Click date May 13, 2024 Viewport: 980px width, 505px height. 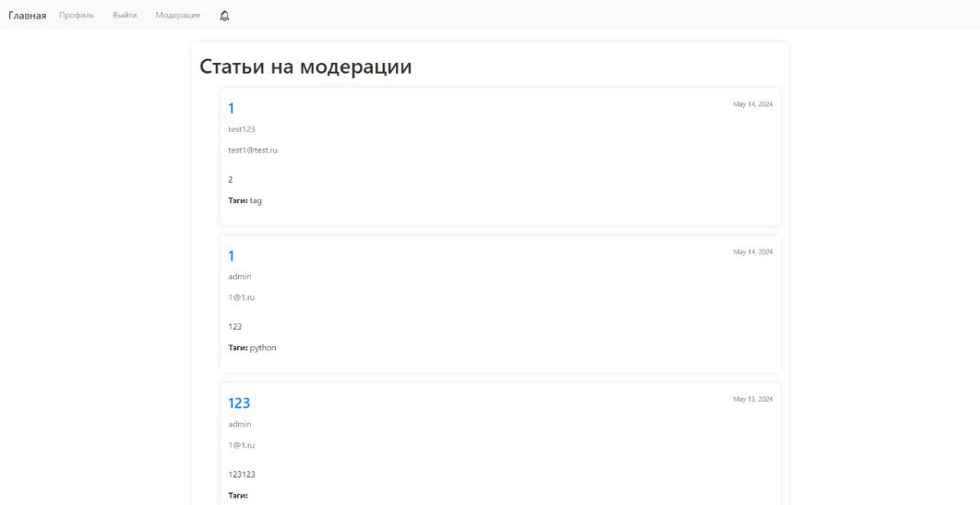coord(753,399)
